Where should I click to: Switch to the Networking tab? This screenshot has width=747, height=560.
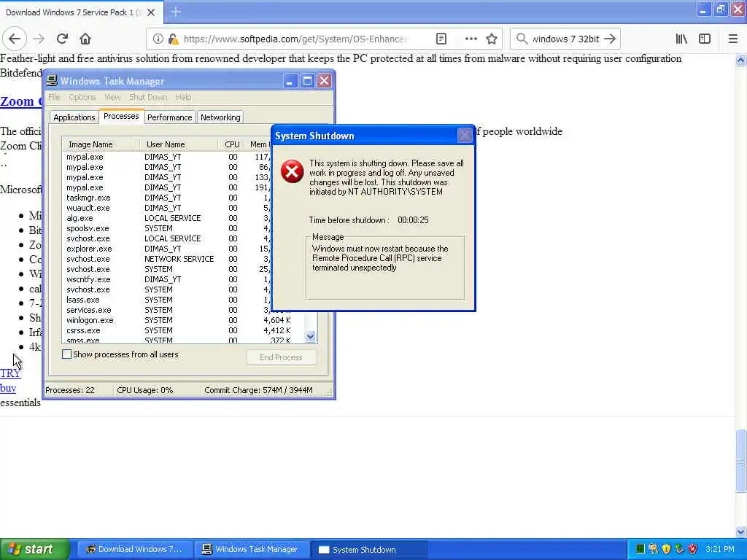tap(220, 117)
